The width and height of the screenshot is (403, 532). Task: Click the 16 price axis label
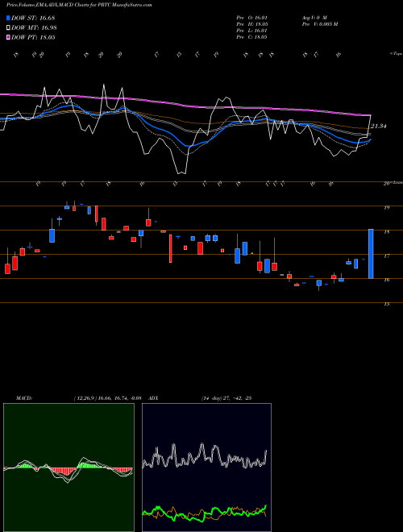click(x=386, y=281)
